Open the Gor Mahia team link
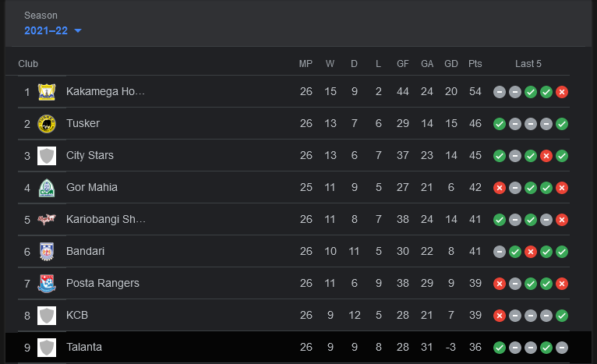The width and height of the screenshot is (597, 364). click(x=92, y=187)
